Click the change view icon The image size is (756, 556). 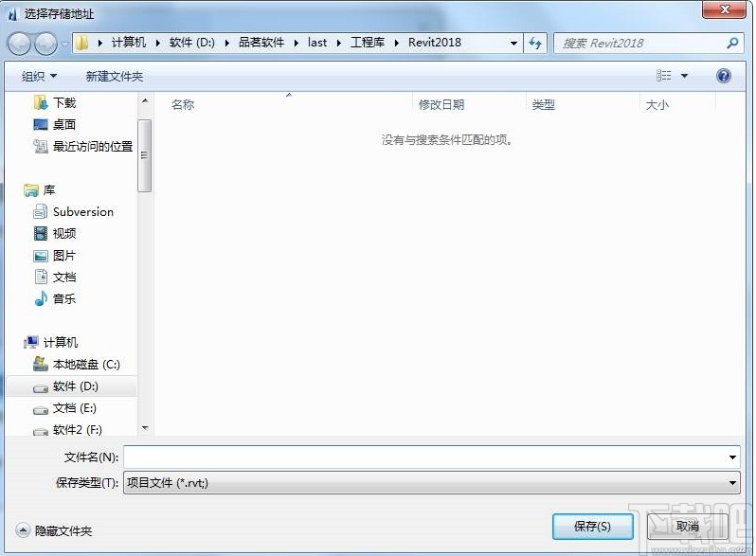point(664,76)
